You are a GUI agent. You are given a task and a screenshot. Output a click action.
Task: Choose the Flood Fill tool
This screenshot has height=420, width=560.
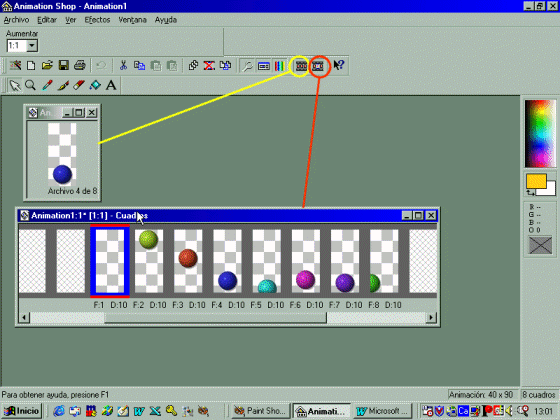[x=95, y=85]
